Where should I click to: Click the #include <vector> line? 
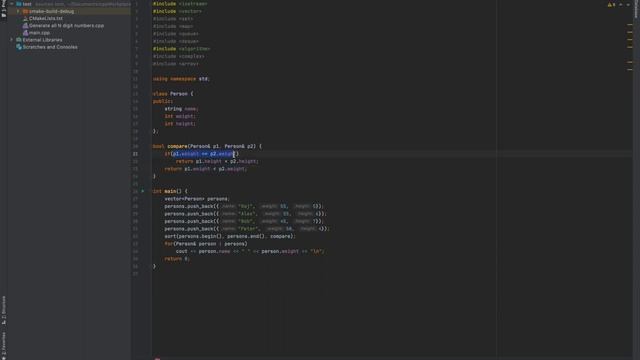177,11
